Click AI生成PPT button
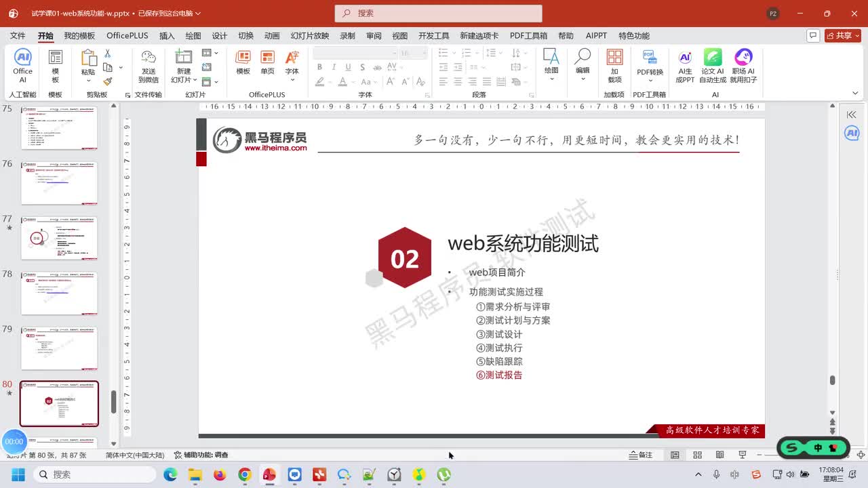The width and height of the screenshot is (868, 488). click(685, 66)
